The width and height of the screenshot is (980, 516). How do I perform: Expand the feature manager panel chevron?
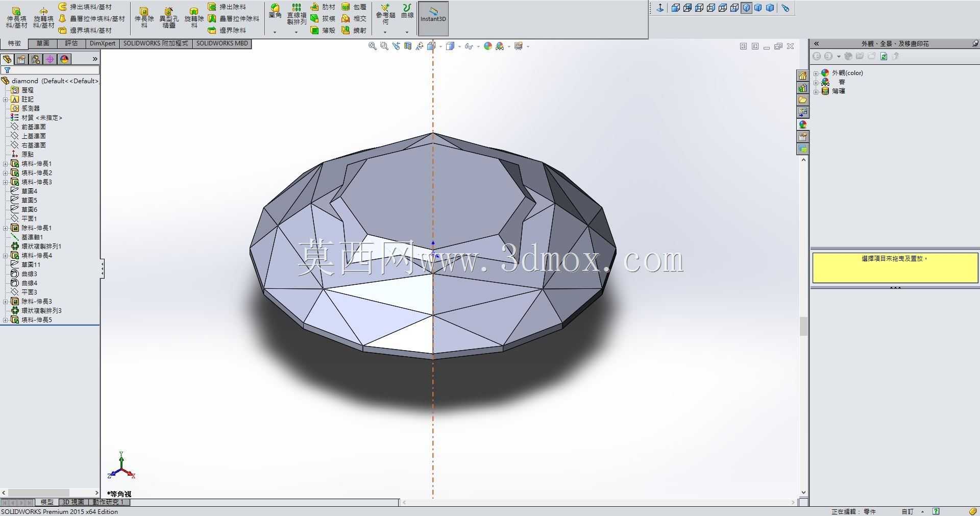coord(95,59)
